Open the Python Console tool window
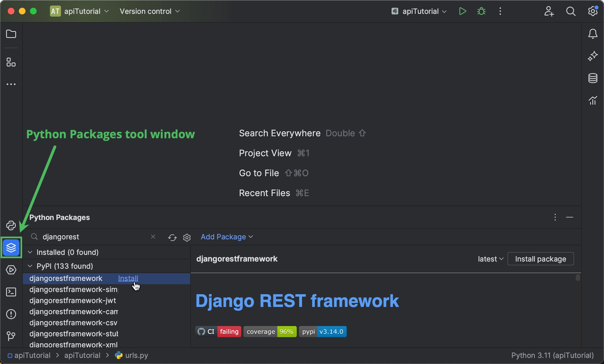This screenshot has height=364, width=604. point(11,225)
